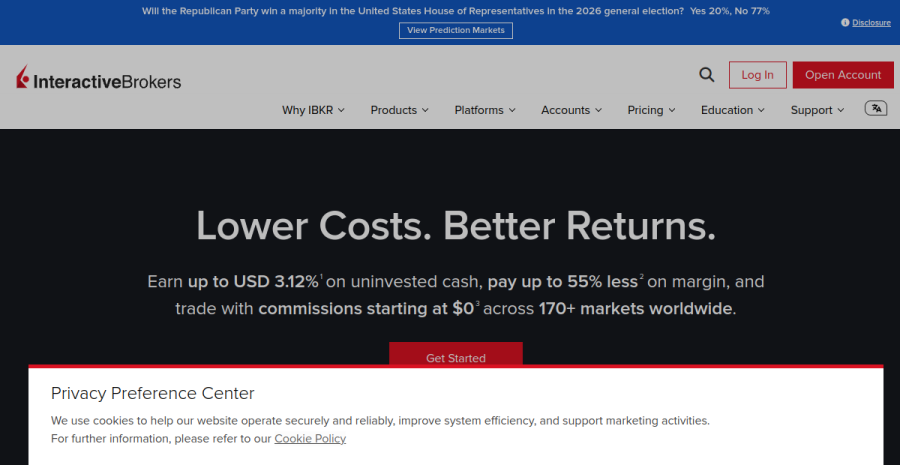Click 'commissions starting at $0' text
Screen dimensions: 900x465
[x=366, y=309]
